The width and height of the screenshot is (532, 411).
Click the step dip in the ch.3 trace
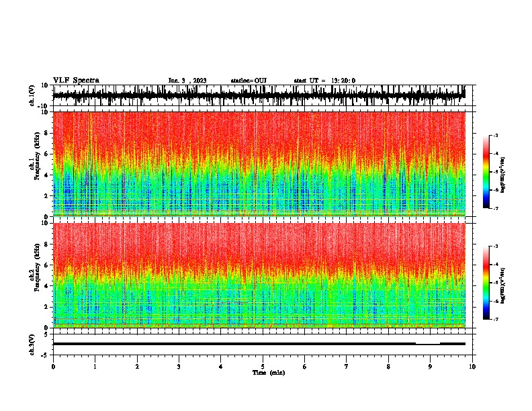tap(428, 345)
